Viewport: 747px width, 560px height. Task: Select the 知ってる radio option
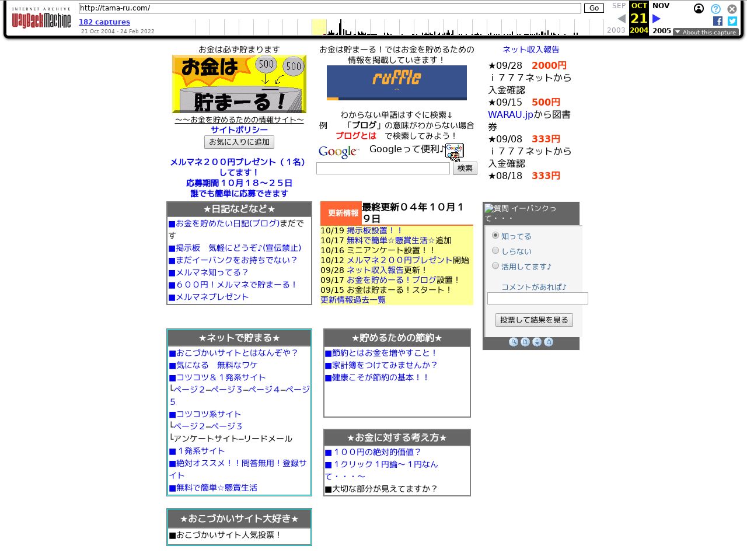495,235
